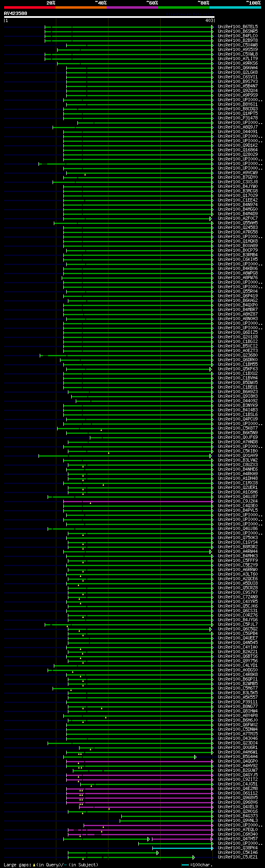The width and height of the screenshot is (265, 868).
Task: Open hit UniRef100_A7LIT9
Action: [238, 58]
